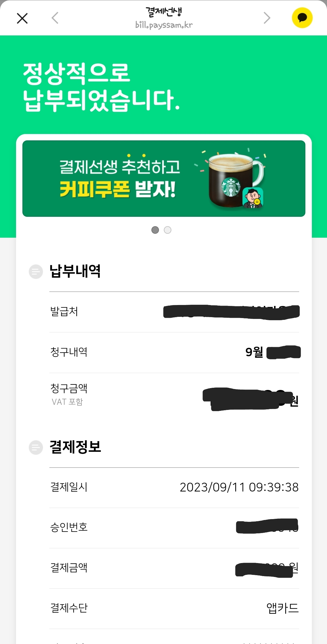Image resolution: width=327 pixels, height=644 pixels.
Task: Tap the bill.payssam.kr address text
Action: coord(164,25)
